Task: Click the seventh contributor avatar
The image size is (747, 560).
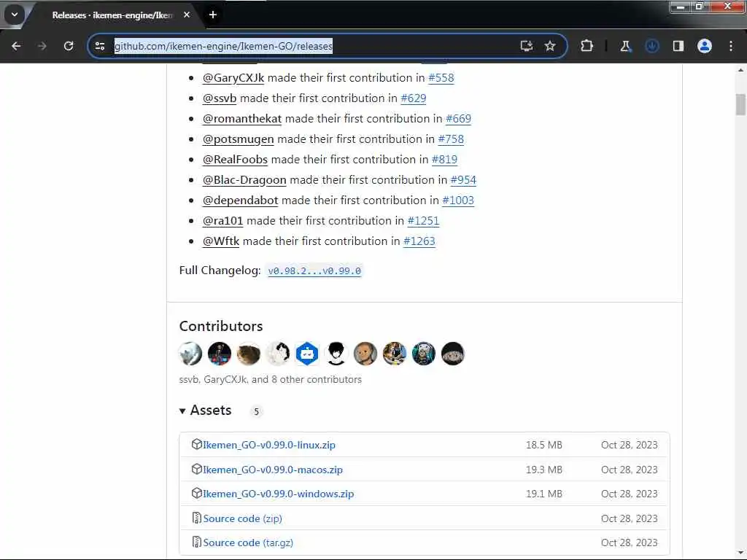Action: pyautogui.click(x=365, y=354)
